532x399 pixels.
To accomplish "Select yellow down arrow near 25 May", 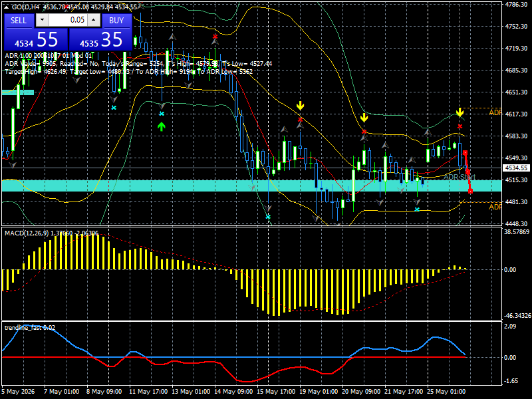I will [x=460, y=112].
